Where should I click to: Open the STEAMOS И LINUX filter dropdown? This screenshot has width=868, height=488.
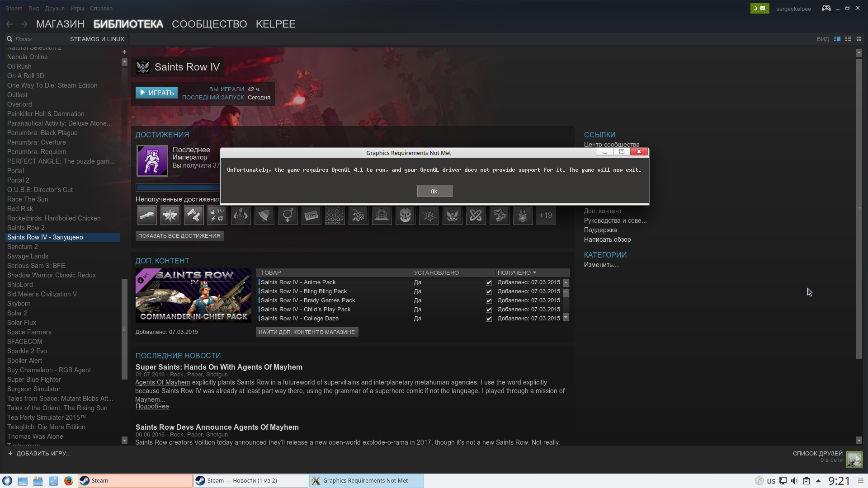97,39
